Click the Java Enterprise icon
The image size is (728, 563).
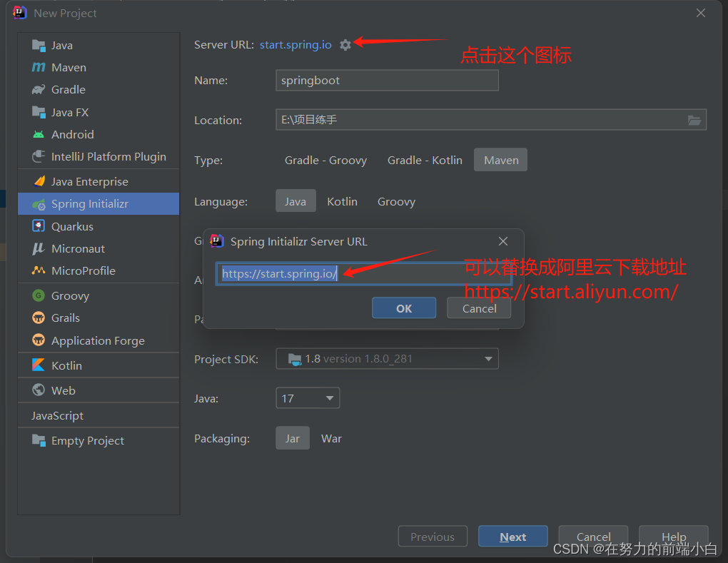(x=39, y=181)
